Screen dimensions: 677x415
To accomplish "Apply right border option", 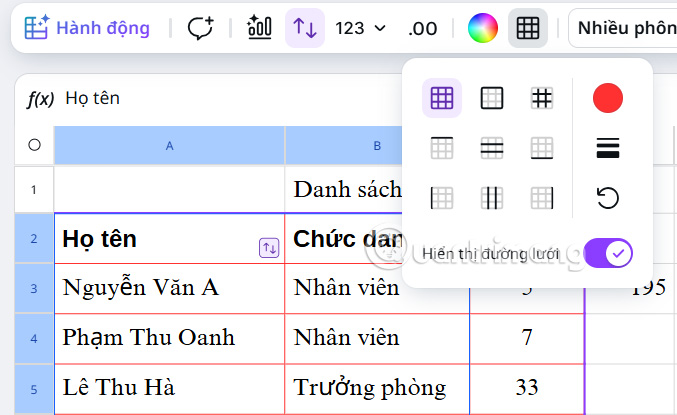I will click(x=542, y=198).
